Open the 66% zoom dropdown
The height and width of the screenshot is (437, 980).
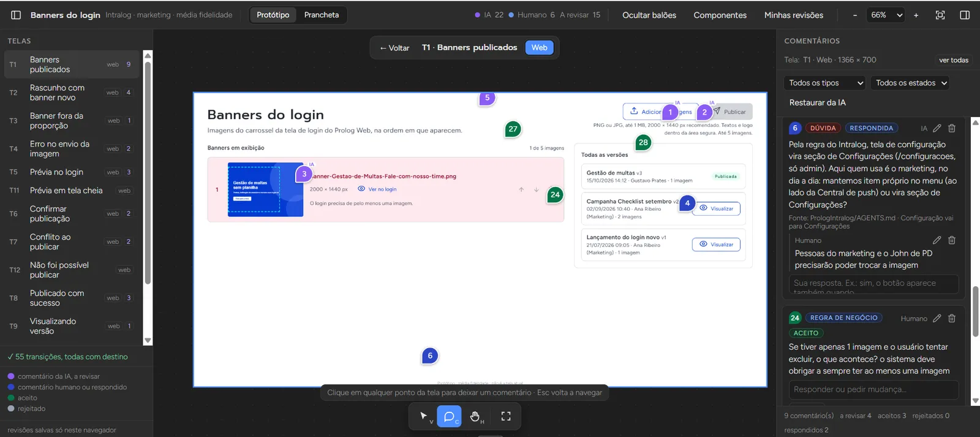pyautogui.click(x=887, y=15)
